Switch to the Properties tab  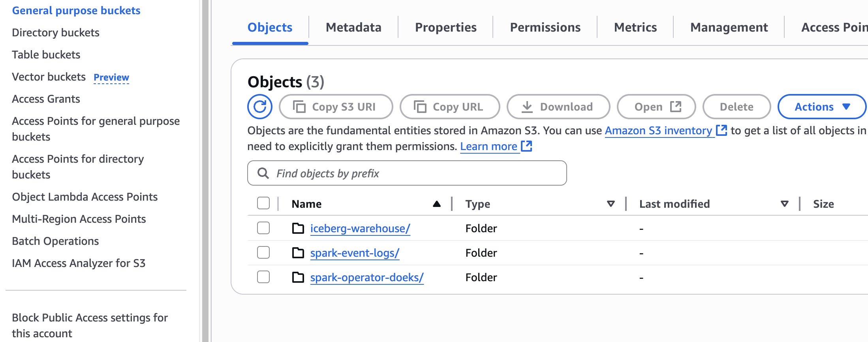click(x=445, y=27)
